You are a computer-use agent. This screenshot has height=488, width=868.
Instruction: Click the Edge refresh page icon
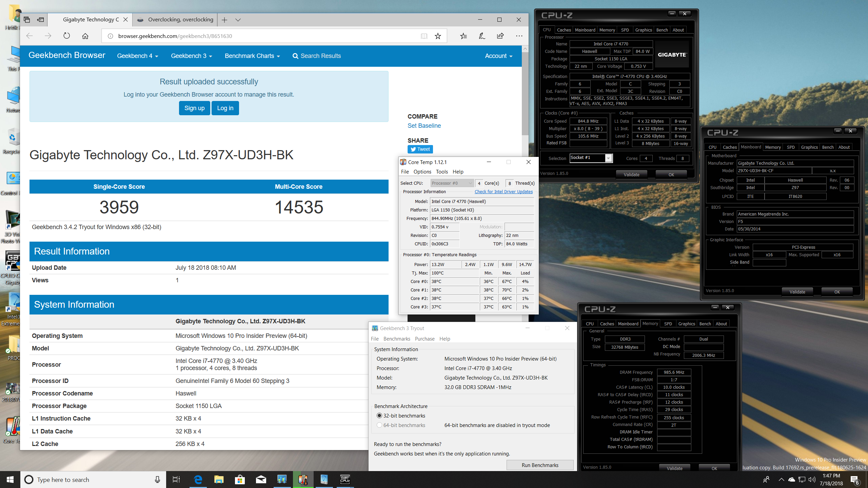tap(66, 36)
